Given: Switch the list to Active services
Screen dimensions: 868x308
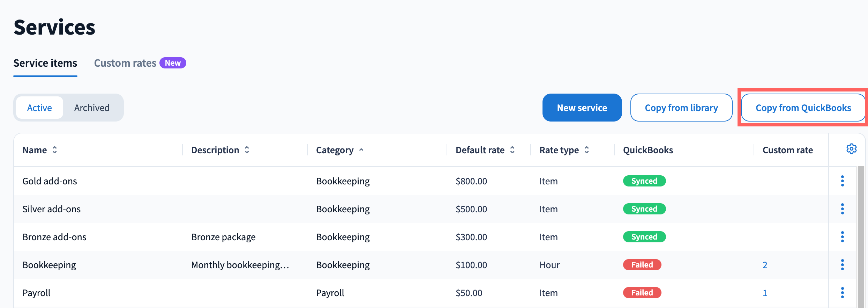Looking at the screenshot, I should pos(39,108).
